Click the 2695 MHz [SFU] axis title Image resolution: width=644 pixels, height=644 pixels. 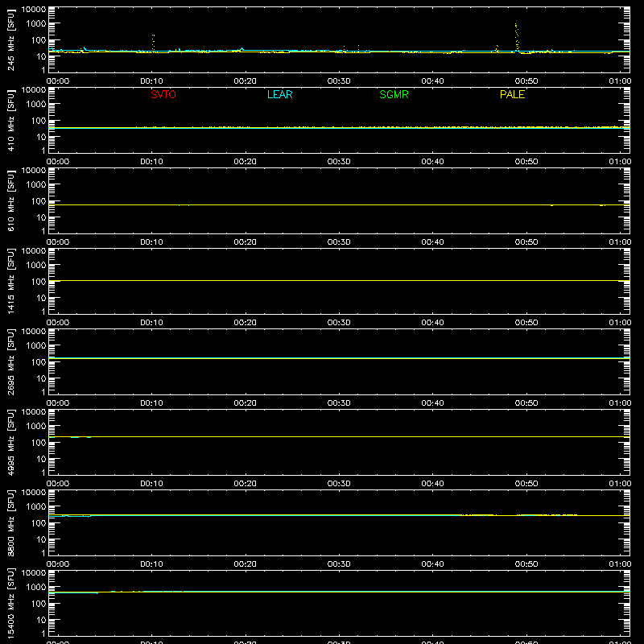pyautogui.click(x=10, y=361)
